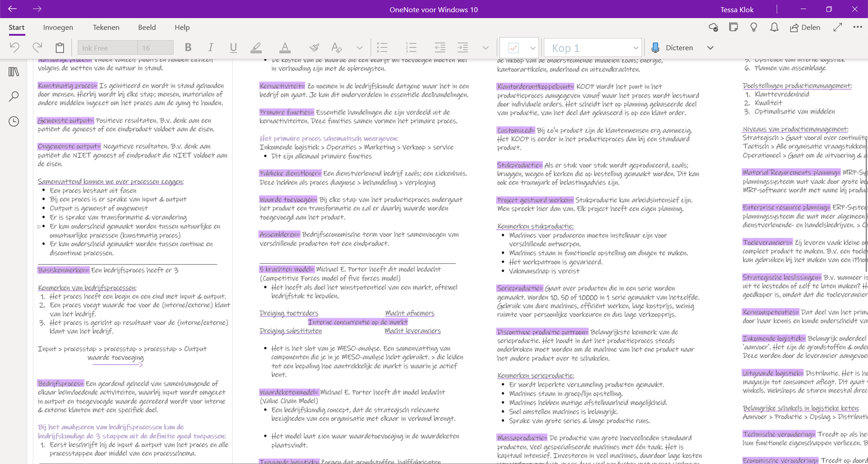Toggle underline formatting

pos(233,47)
